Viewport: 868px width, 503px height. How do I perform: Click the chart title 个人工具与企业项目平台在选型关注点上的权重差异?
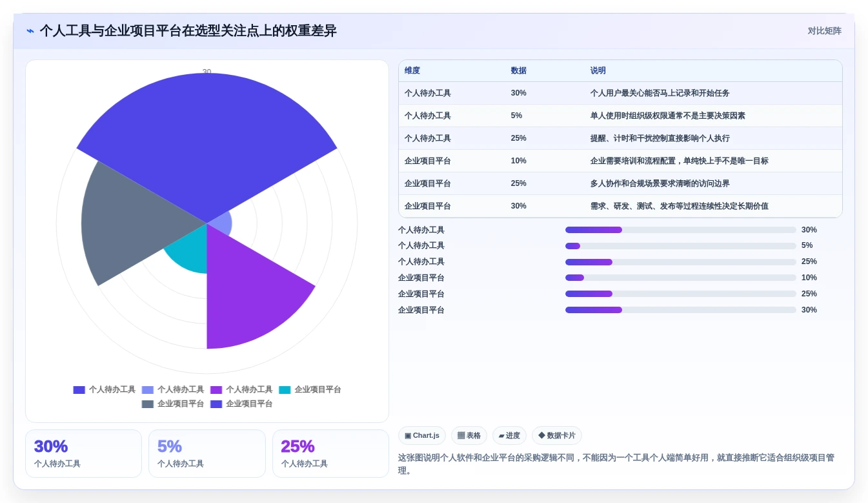tap(188, 31)
